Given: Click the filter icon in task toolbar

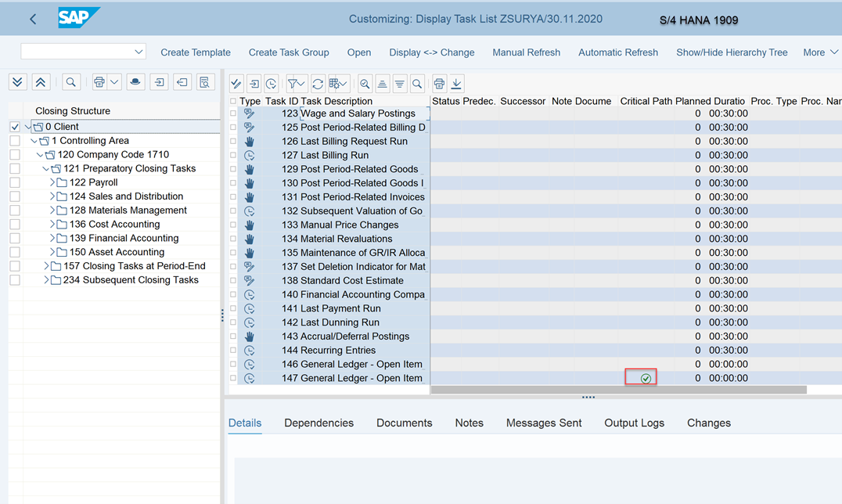Looking at the screenshot, I should tap(296, 84).
